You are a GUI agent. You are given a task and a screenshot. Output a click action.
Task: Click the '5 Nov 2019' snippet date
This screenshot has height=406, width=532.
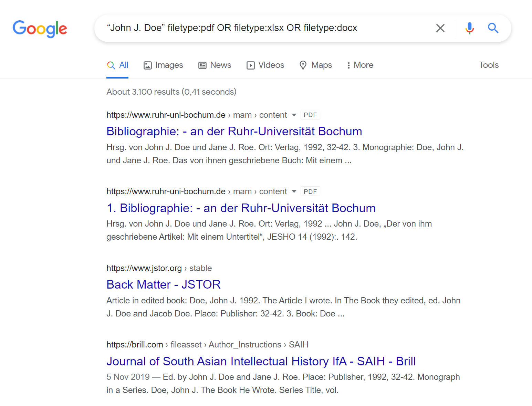128,377
